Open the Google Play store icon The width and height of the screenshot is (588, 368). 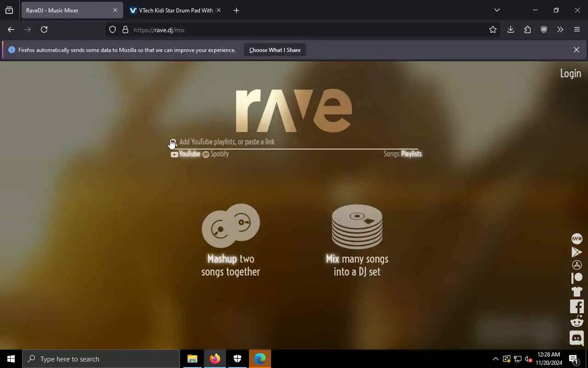[x=577, y=252]
